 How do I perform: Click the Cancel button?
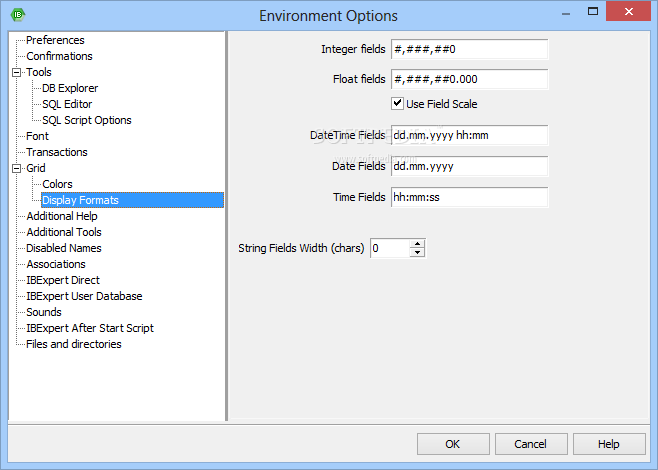pos(531,444)
